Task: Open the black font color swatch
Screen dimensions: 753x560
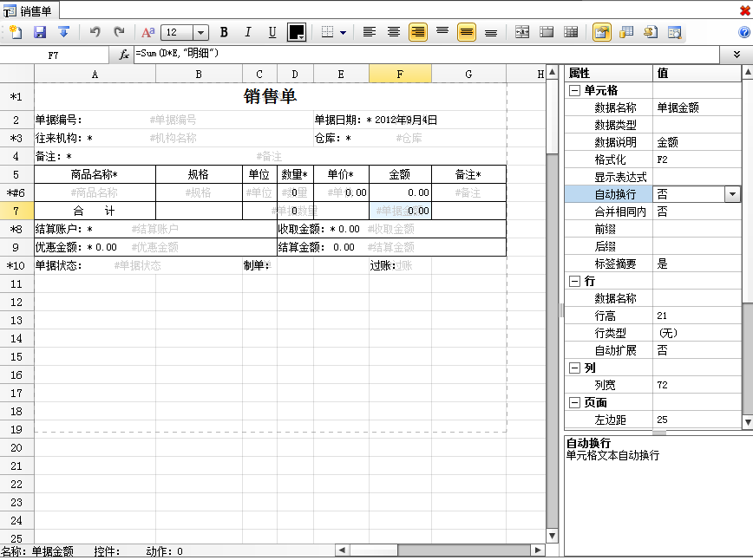Action: [x=297, y=32]
